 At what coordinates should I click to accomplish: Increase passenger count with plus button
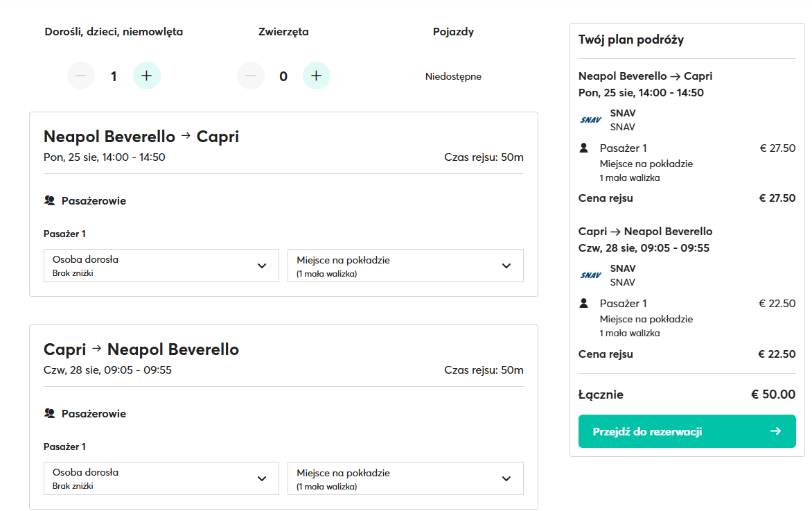click(147, 76)
